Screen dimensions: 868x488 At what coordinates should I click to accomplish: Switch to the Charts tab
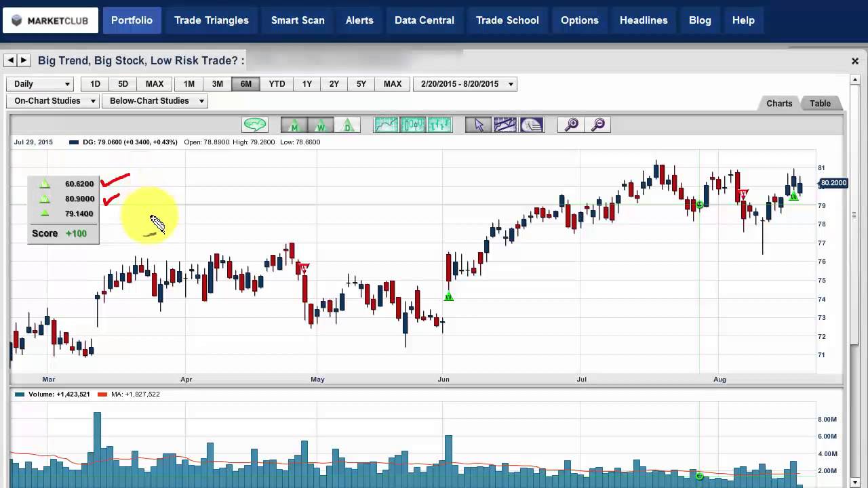779,104
